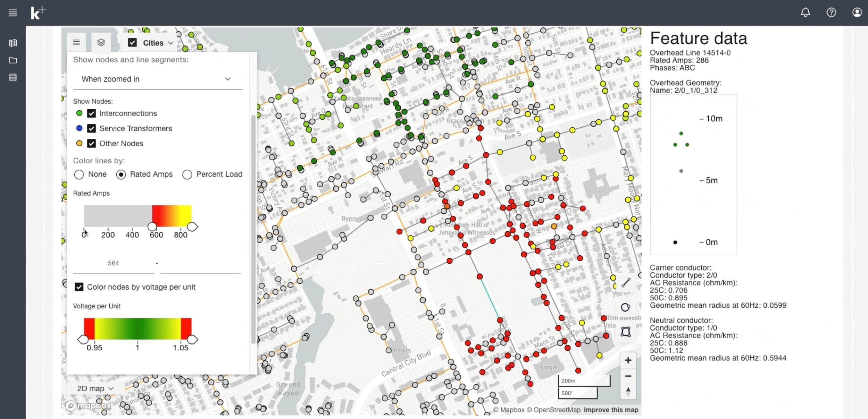Open the layers panel icon above the map

coord(101,42)
